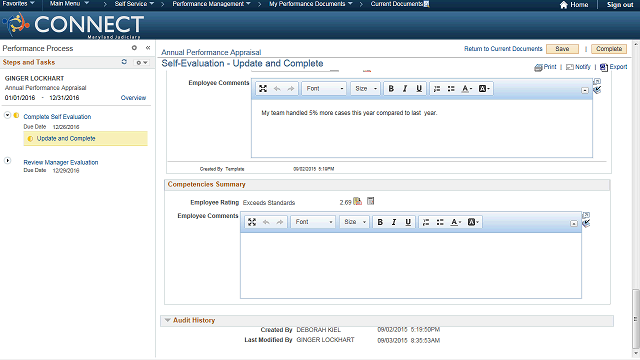Toggle Italic in the upper comments toolbar
Screen dimensions: 640x360
point(405,89)
